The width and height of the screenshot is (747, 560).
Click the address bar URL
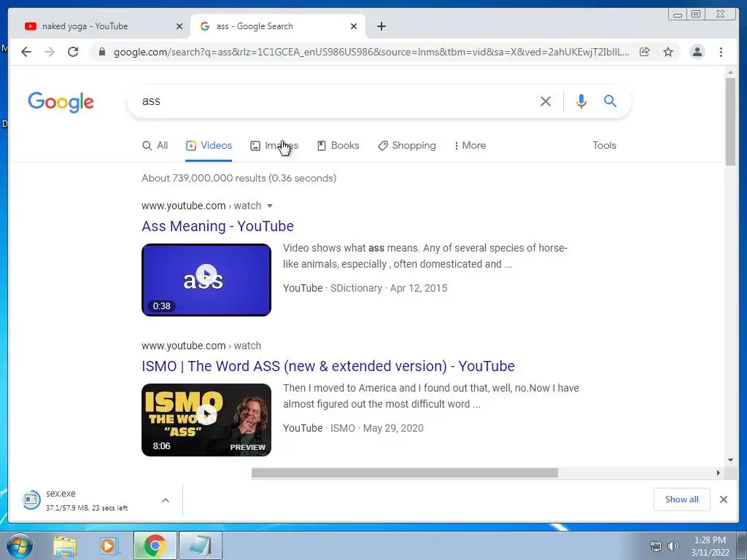(x=371, y=52)
